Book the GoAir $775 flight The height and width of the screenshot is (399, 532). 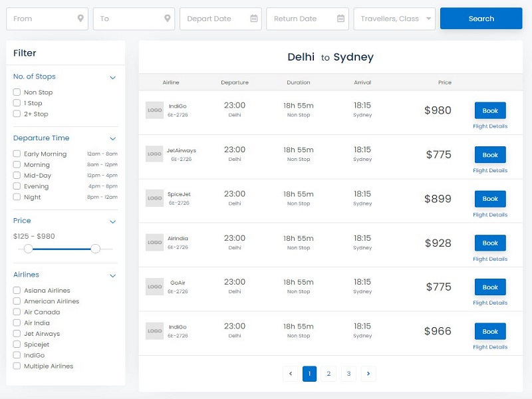click(x=490, y=287)
